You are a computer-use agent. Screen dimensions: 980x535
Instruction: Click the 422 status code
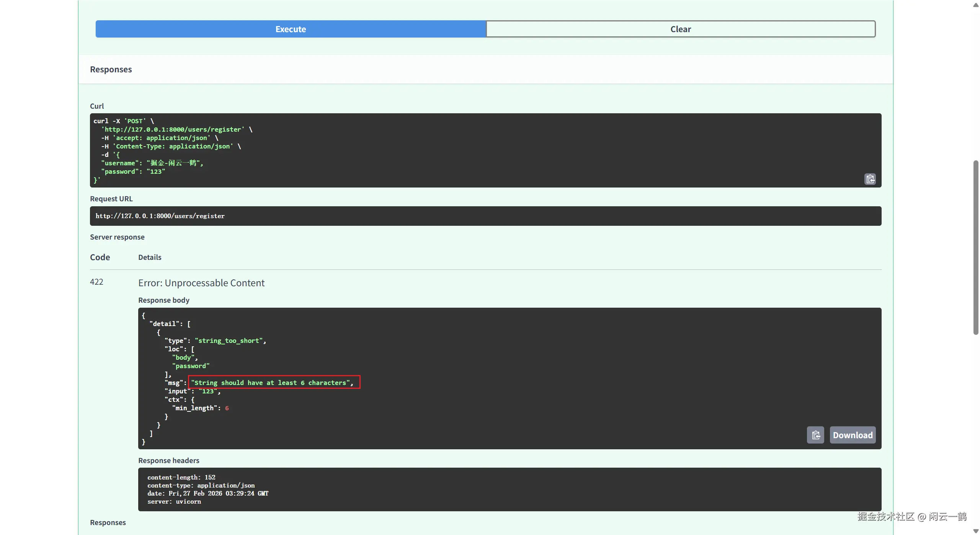[x=96, y=282]
